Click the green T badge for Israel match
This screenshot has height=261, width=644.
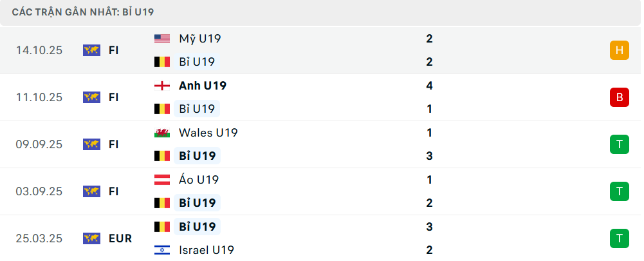(619, 238)
